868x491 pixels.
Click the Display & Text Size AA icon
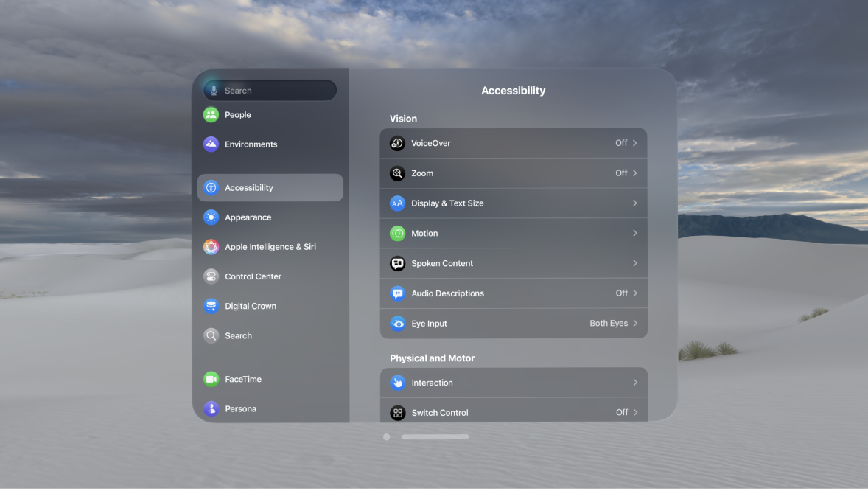point(397,203)
